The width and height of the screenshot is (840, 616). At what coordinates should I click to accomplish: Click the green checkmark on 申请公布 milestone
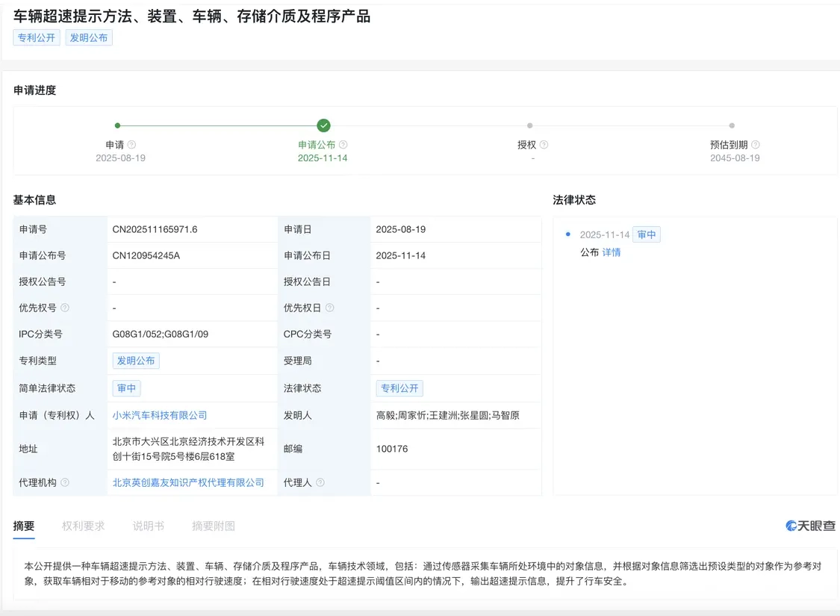click(x=323, y=125)
